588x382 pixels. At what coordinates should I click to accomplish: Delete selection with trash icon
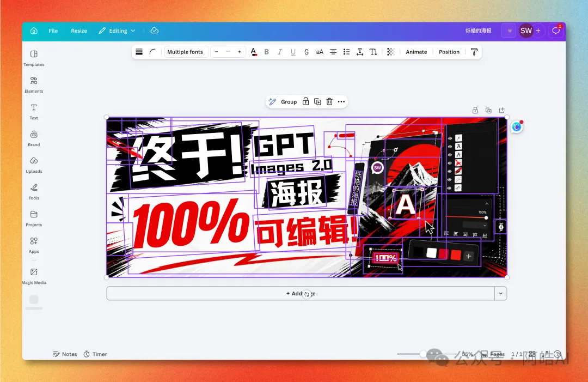click(329, 102)
